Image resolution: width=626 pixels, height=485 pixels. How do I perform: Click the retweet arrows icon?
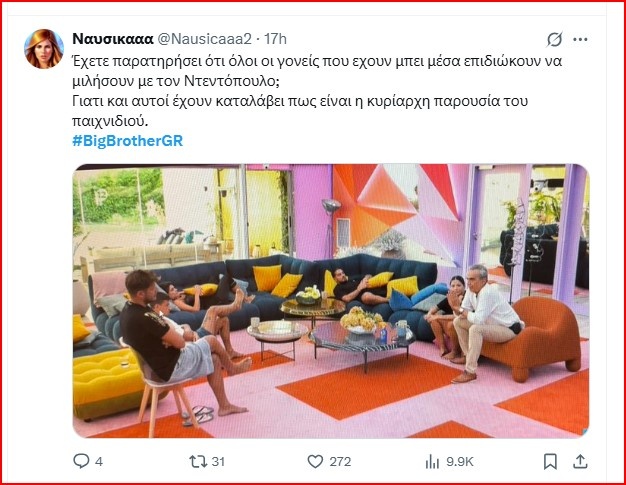tap(198, 461)
